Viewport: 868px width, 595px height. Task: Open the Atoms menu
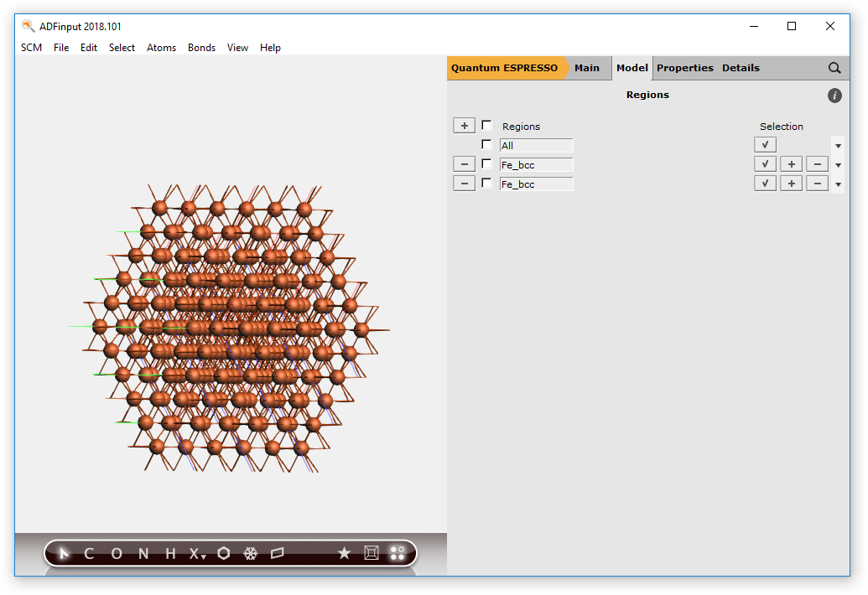(161, 48)
